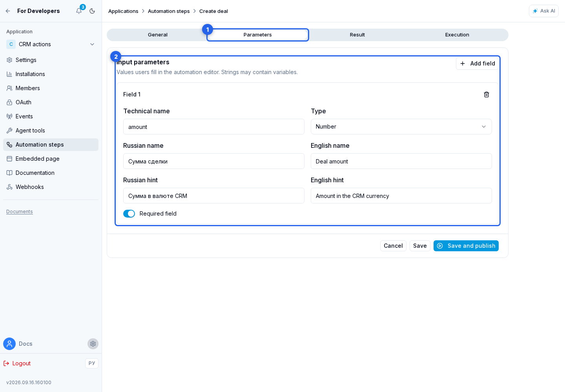Viewport: 565px width, 392px height.
Task: Switch to the Execution tab
Action: point(457,35)
